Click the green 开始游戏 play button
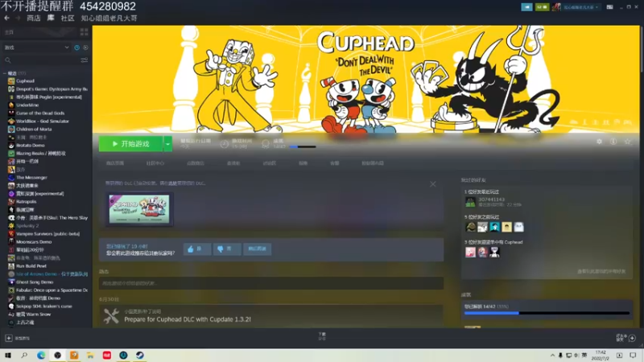This screenshot has height=362, width=644. point(131,144)
